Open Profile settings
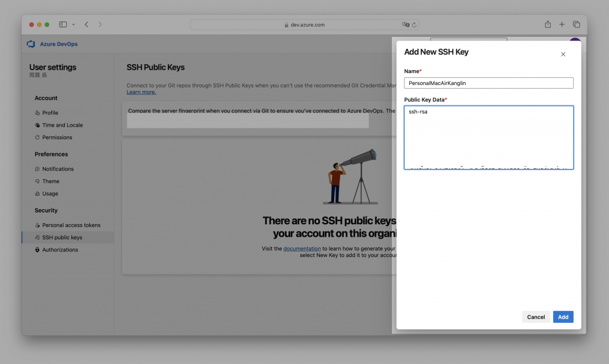 pos(50,112)
